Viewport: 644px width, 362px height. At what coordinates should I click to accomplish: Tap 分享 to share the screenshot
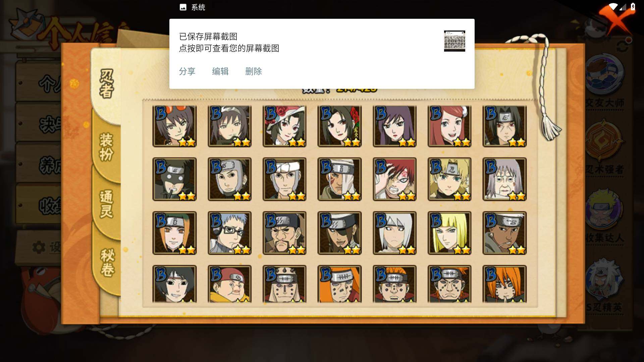[x=187, y=71]
